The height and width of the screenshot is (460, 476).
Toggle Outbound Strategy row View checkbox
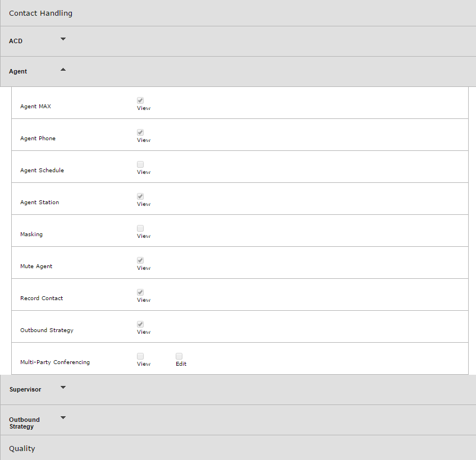pyautogui.click(x=140, y=324)
